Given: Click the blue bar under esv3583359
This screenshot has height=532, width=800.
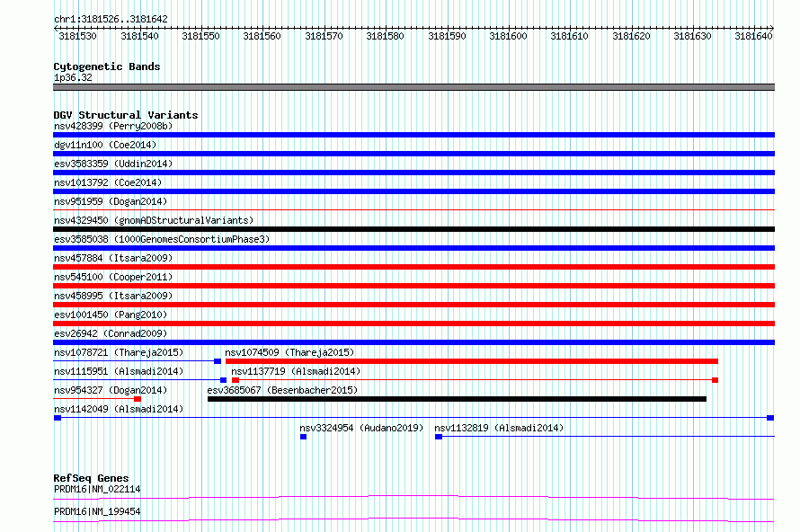Looking at the screenshot, I should tap(413, 173).
